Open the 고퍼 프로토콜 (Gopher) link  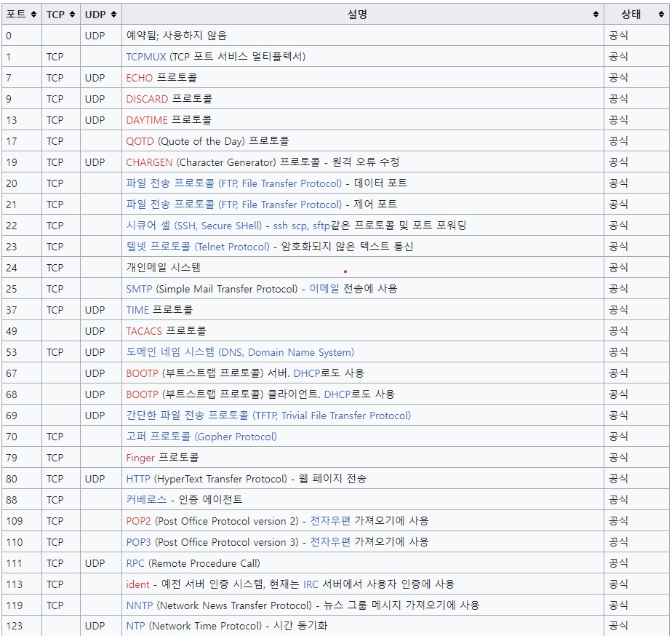(201, 437)
